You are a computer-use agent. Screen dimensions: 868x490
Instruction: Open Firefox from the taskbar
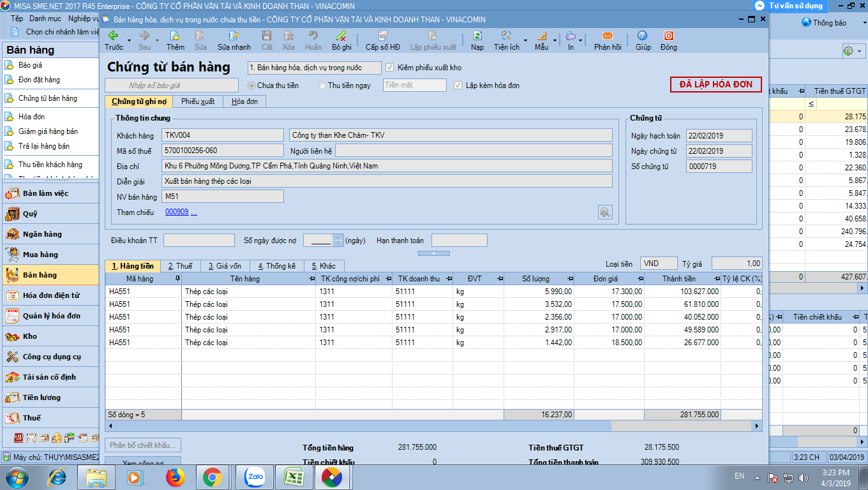175,476
